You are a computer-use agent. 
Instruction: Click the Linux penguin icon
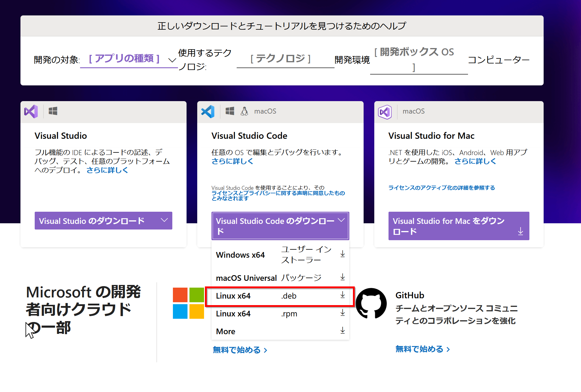[x=244, y=111]
